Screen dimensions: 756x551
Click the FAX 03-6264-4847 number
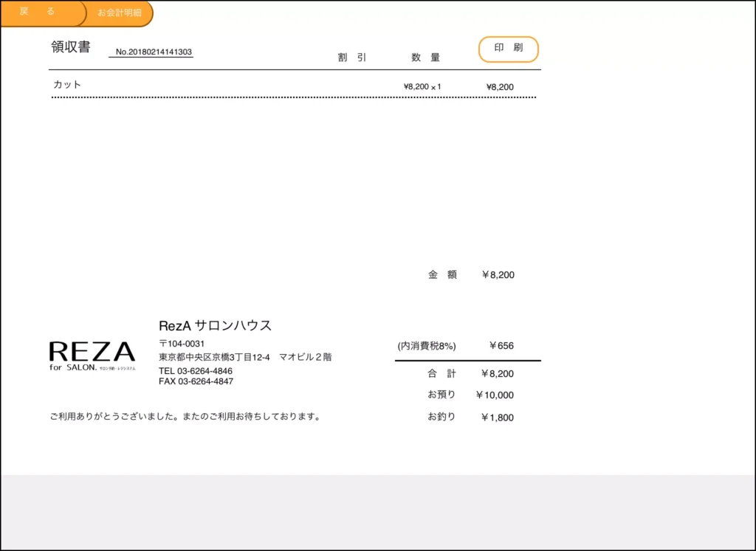click(x=196, y=381)
